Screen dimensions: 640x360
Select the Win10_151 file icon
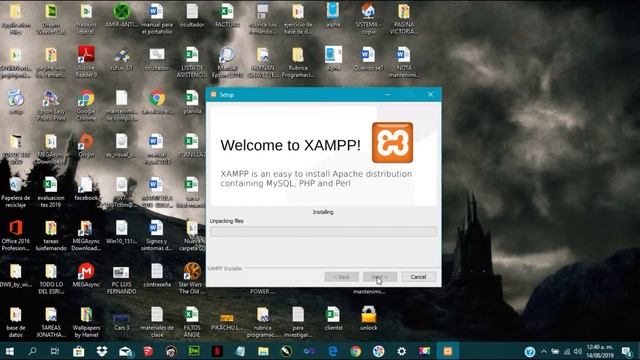(x=121, y=232)
